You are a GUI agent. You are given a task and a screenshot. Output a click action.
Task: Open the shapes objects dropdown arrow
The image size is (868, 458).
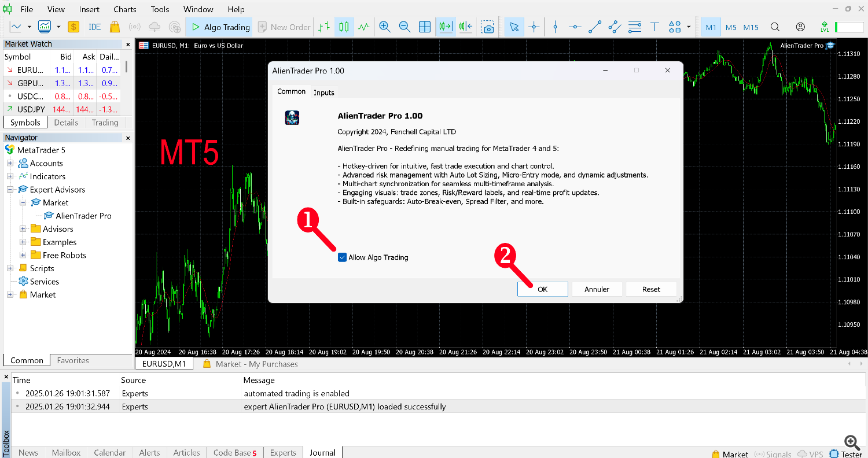pyautogui.click(x=689, y=27)
